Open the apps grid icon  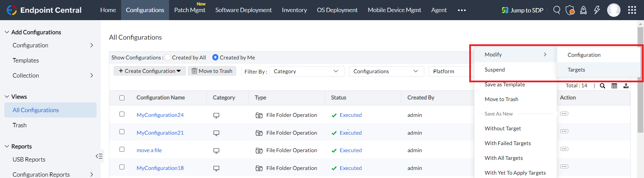point(632,10)
